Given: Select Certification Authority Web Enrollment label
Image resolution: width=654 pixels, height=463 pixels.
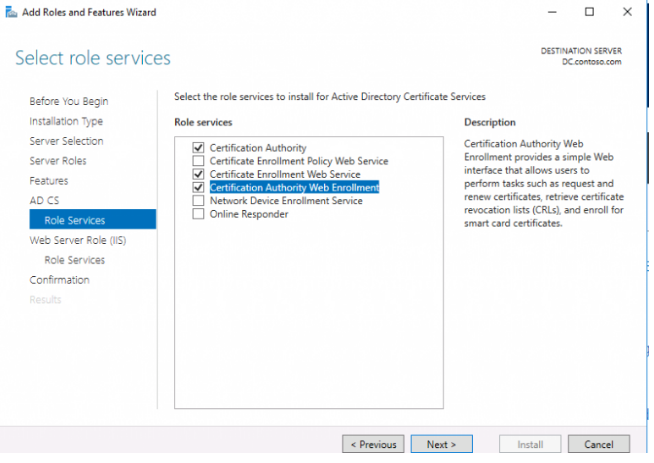Looking at the screenshot, I should coord(294,188).
